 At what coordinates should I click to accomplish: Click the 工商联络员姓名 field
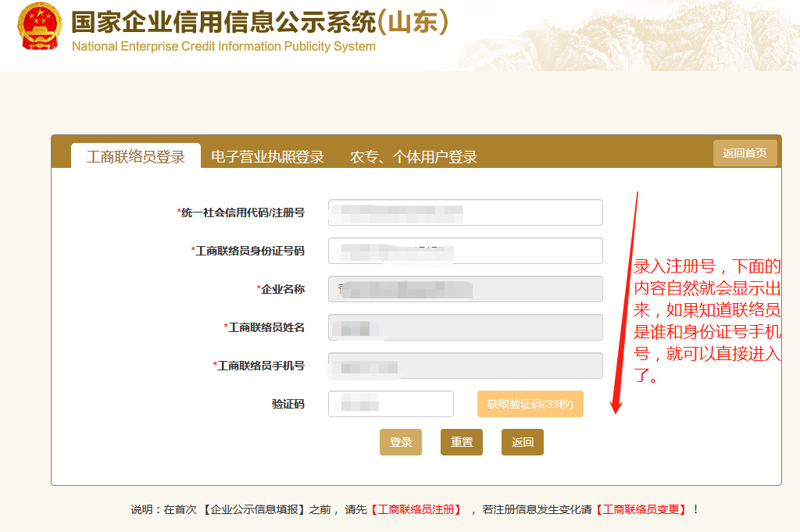tap(465, 327)
